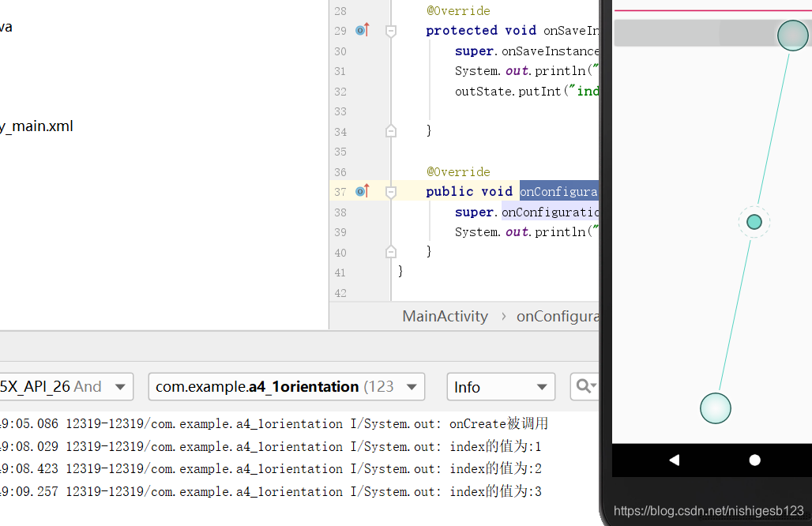The width and height of the screenshot is (812, 526).
Task: Open the device selector dropdown 5X_API_26
Action: pyautogui.click(x=66, y=387)
